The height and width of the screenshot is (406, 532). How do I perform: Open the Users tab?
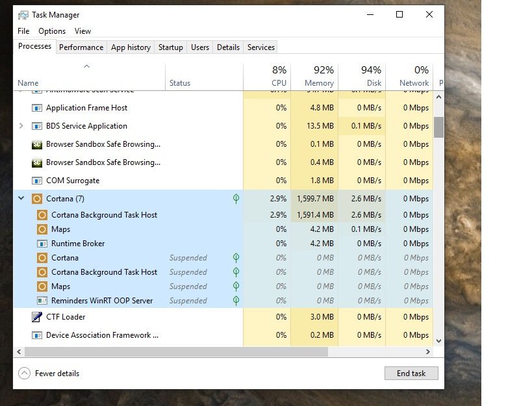(200, 47)
